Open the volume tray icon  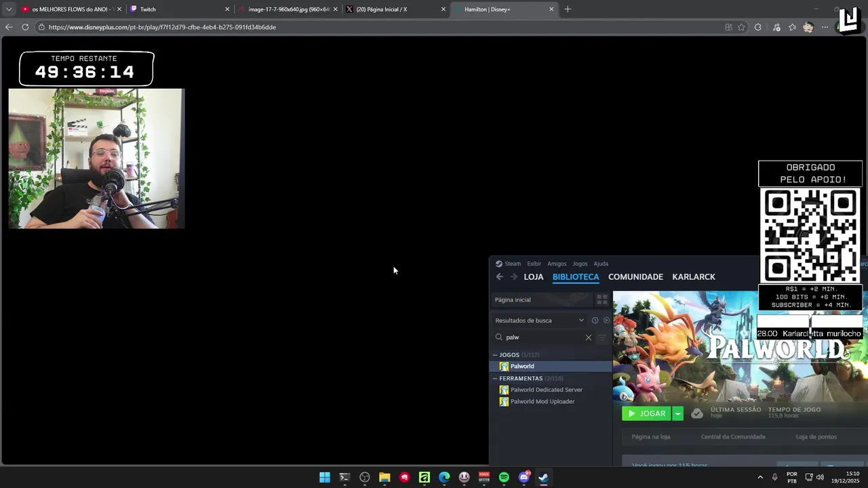[820, 478]
